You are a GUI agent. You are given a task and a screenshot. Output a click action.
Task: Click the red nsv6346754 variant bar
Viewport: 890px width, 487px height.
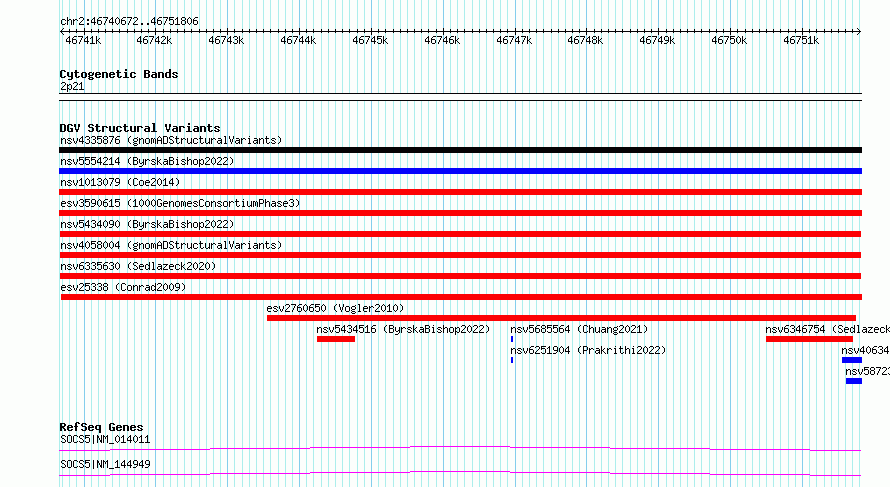809,339
